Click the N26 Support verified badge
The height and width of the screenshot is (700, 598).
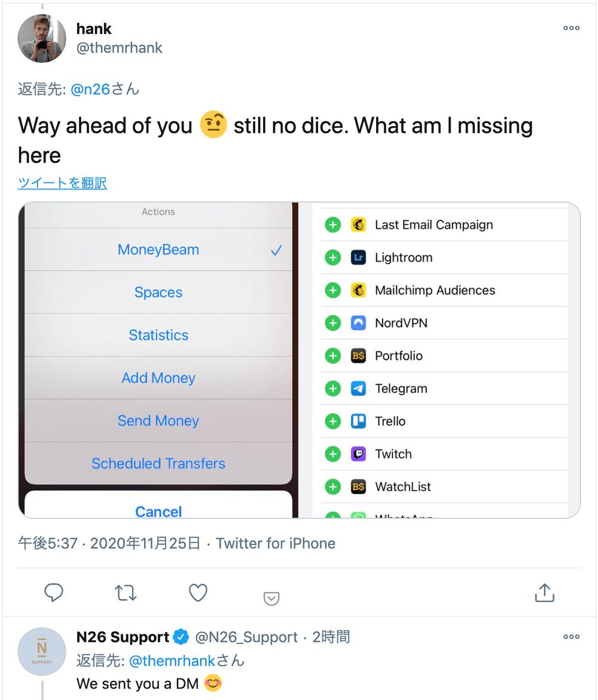(x=181, y=637)
